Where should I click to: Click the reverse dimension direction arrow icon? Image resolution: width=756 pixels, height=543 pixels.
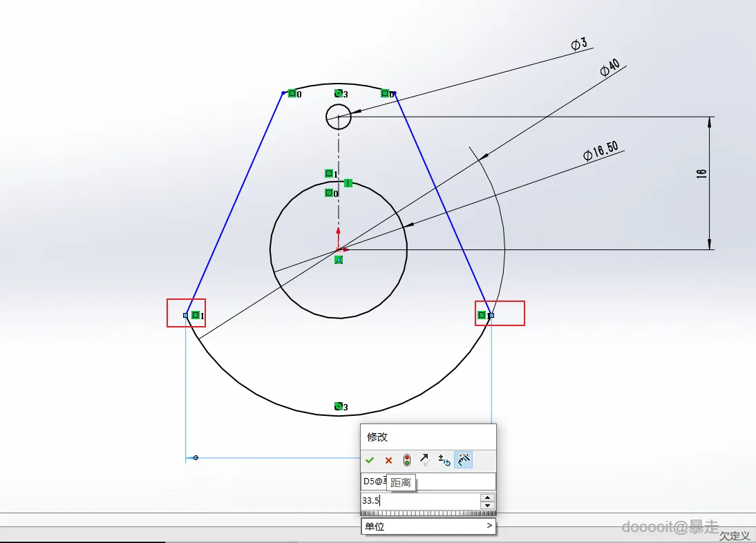pyautogui.click(x=425, y=460)
